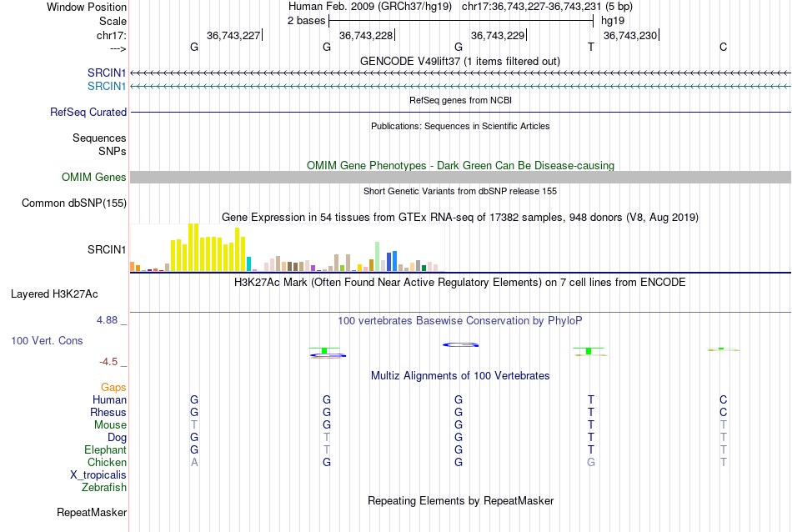Click the 100 Vert. Cons track label
Viewport: 792px width, 532px height.
pos(47,340)
